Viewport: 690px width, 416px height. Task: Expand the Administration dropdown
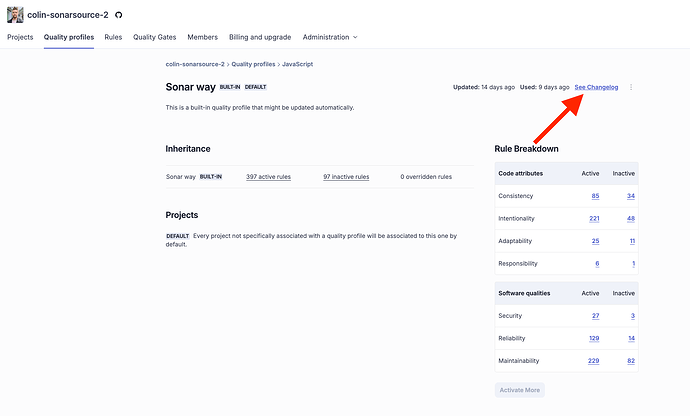[330, 37]
